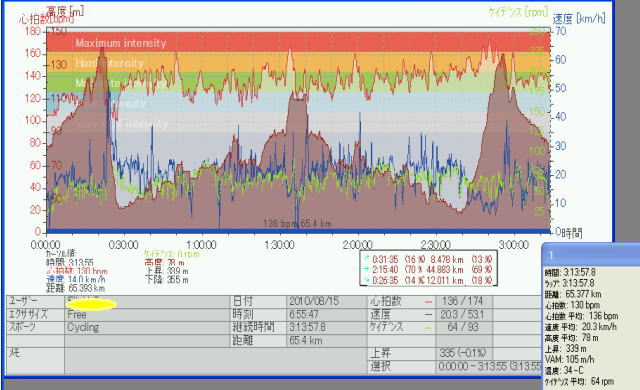The height and width of the screenshot is (390, 640).
Task: Click the '8.478 km' uphill distance entry
Action: (447, 259)
